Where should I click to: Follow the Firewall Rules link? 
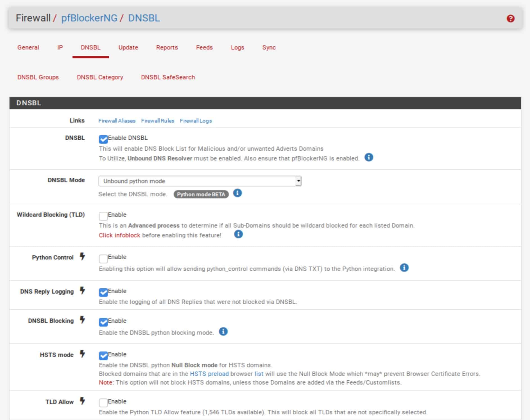pos(158,121)
